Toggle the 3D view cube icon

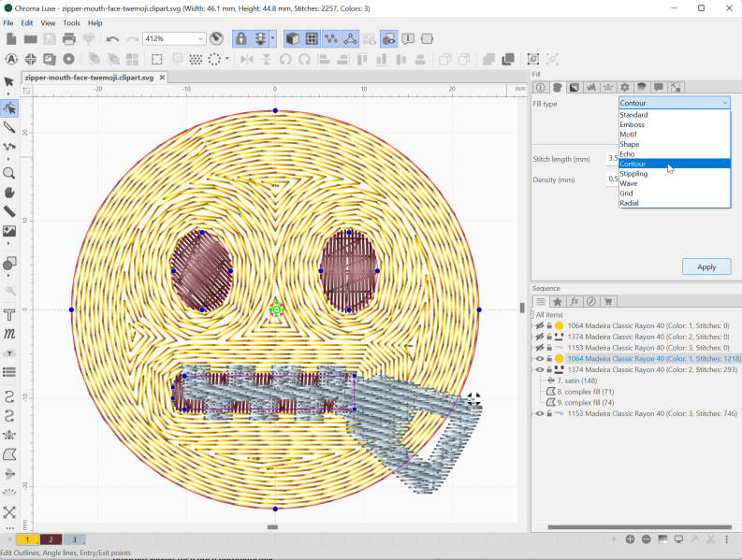[x=293, y=38]
